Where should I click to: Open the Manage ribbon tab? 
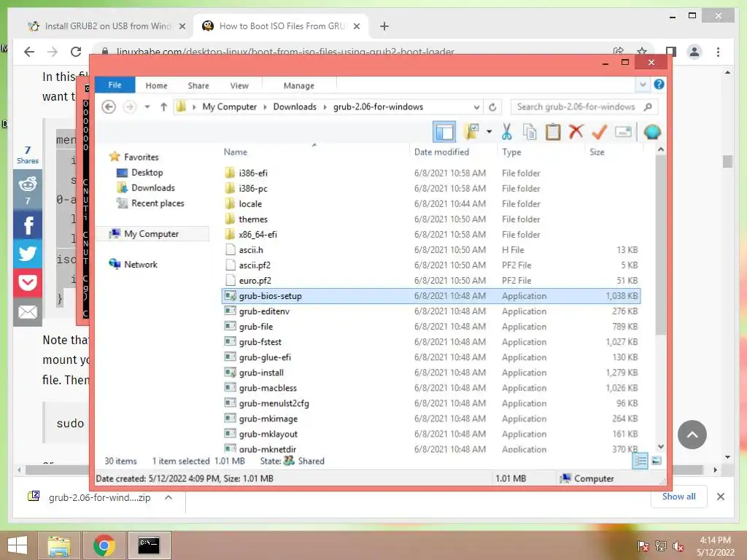click(298, 85)
